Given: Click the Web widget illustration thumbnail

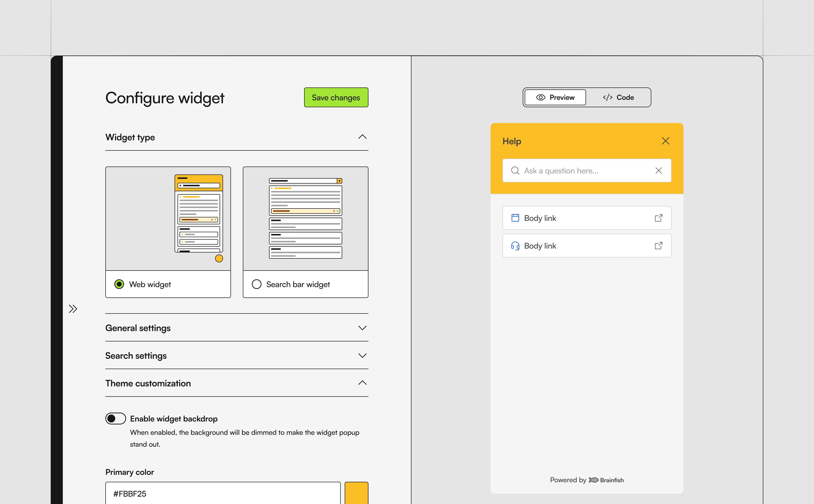Looking at the screenshot, I should pos(168,219).
